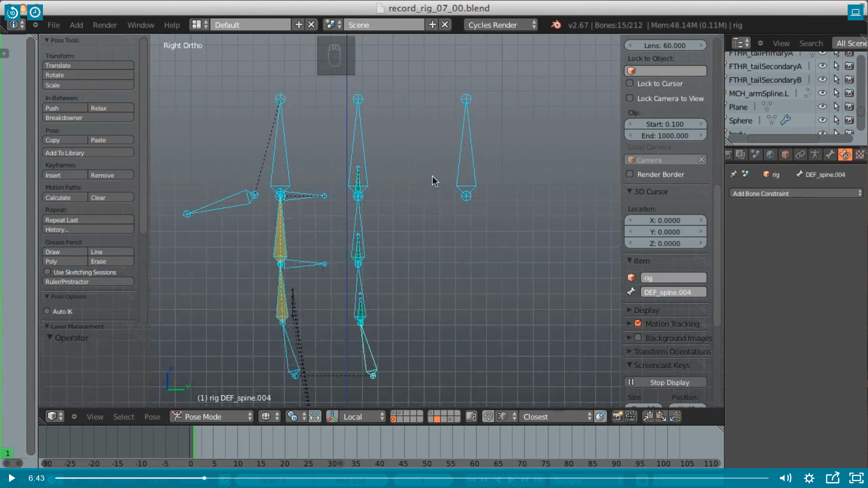The image size is (868, 488).
Task: Open the Object Constraints chain tab
Action: pyautogui.click(x=800, y=155)
